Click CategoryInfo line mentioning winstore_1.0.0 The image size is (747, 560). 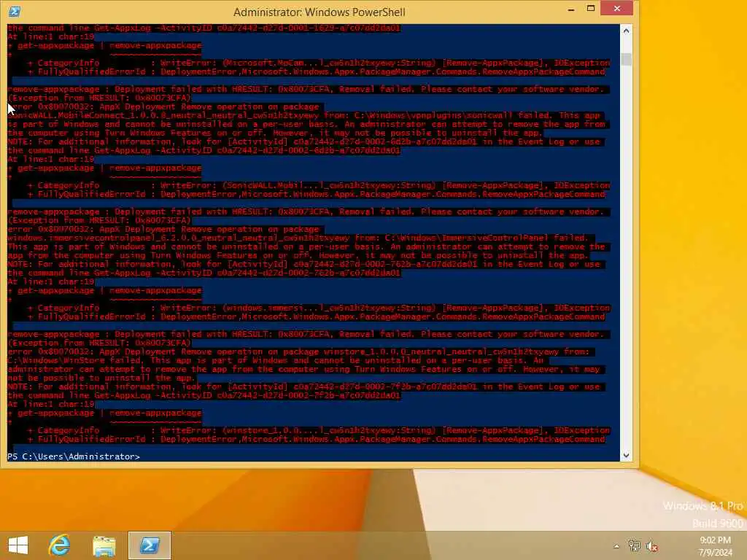click(x=318, y=430)
